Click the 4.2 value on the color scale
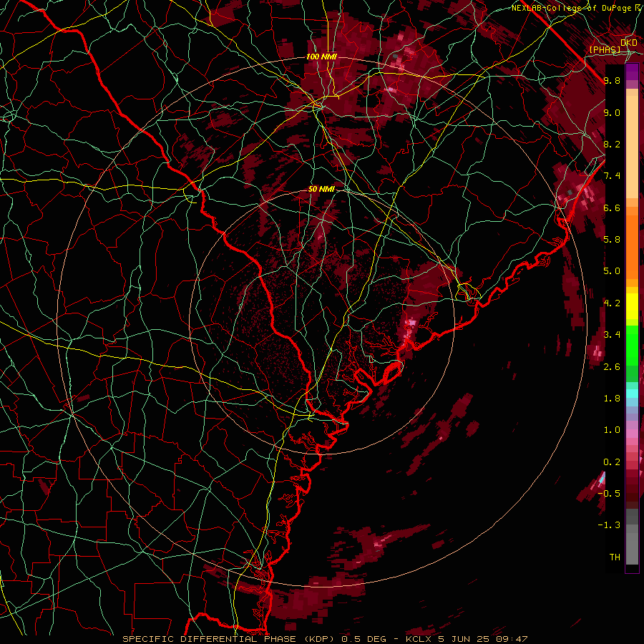Viewport: 644px width, 644px height. coord(612,303)
